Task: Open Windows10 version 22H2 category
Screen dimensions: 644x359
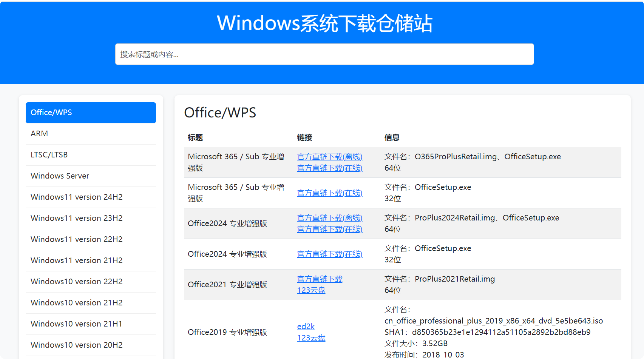Action: pos(91,282)
